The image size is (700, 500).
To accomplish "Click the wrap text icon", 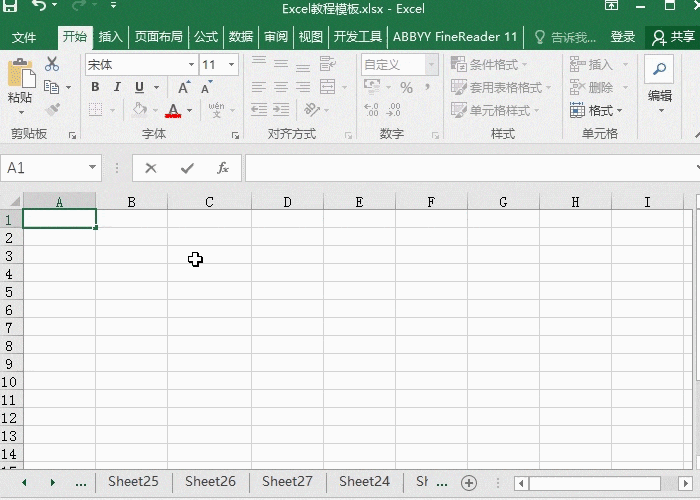I will pyautogui.click(x=328, y=64).
